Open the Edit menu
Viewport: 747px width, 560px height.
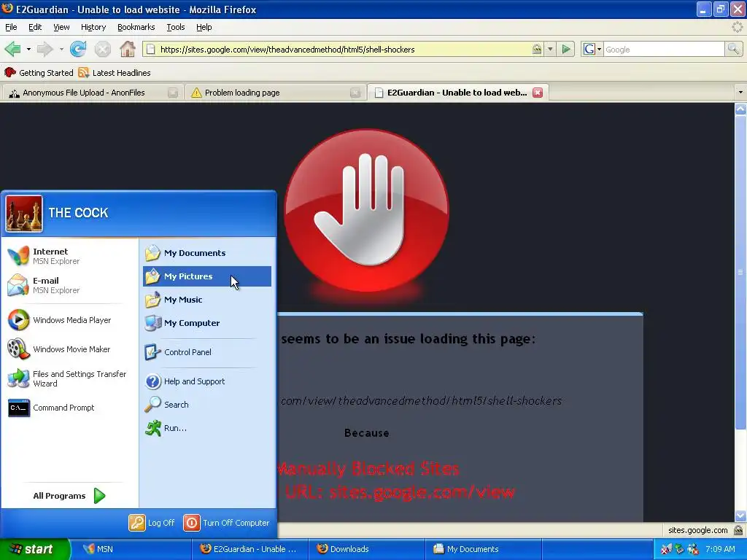pyautogui.click(x=35, y=27)
